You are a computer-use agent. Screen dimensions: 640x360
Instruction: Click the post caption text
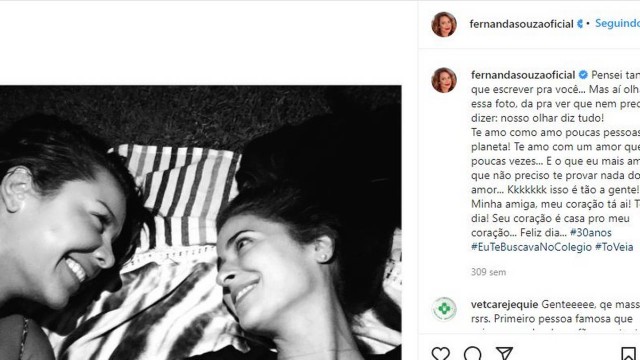556,161
